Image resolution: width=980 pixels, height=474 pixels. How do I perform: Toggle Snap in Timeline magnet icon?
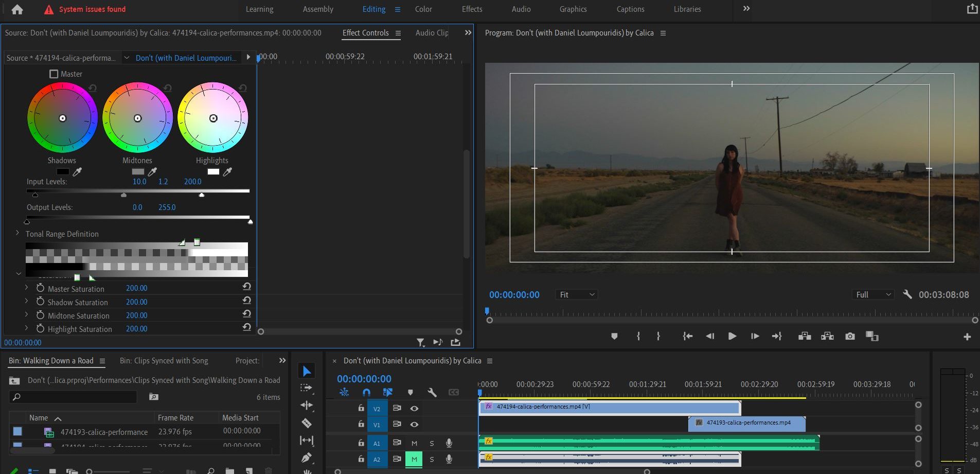point(366,392)
